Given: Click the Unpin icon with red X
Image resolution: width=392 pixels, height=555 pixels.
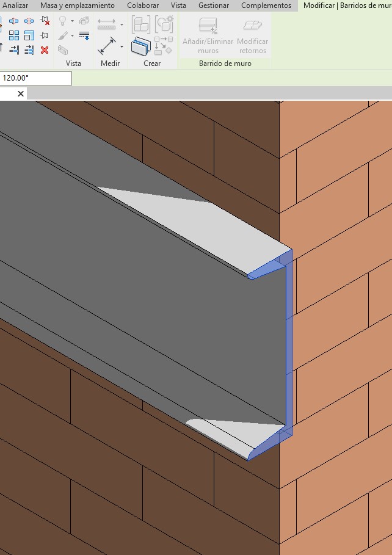Looking at the screenshot, I should (x=45, y=21).
